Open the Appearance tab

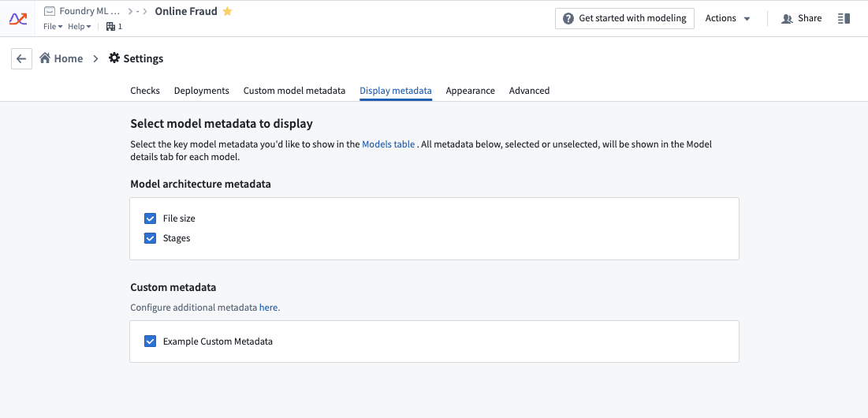click(x=471, y=90)
